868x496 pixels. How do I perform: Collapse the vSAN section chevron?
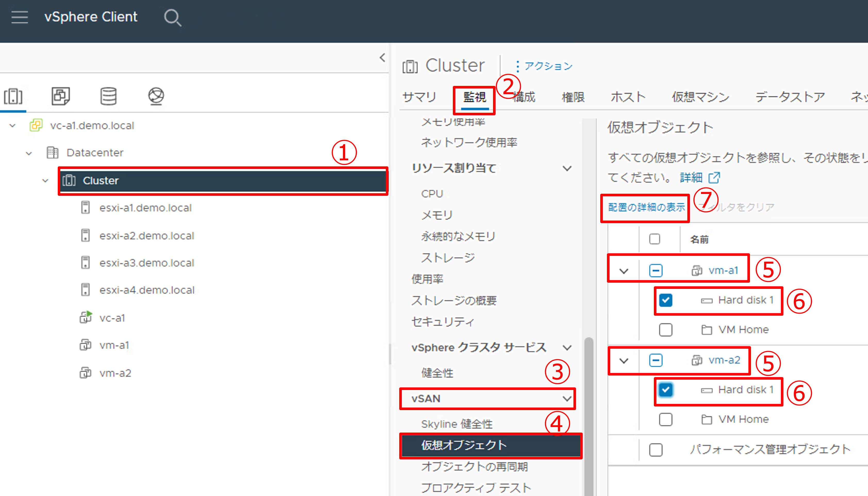click(x=567, y=399)
